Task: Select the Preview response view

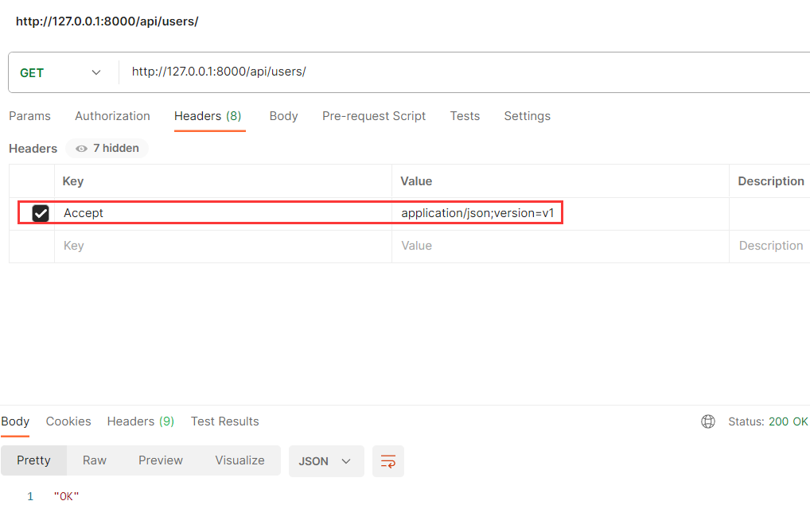Action: click(161, 460)
